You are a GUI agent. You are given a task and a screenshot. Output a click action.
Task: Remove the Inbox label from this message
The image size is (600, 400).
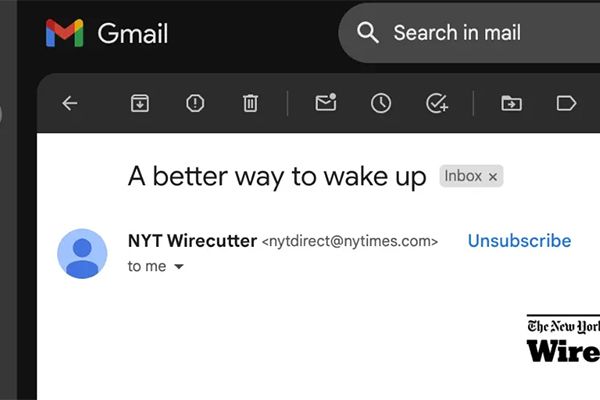tap(493, 177)
